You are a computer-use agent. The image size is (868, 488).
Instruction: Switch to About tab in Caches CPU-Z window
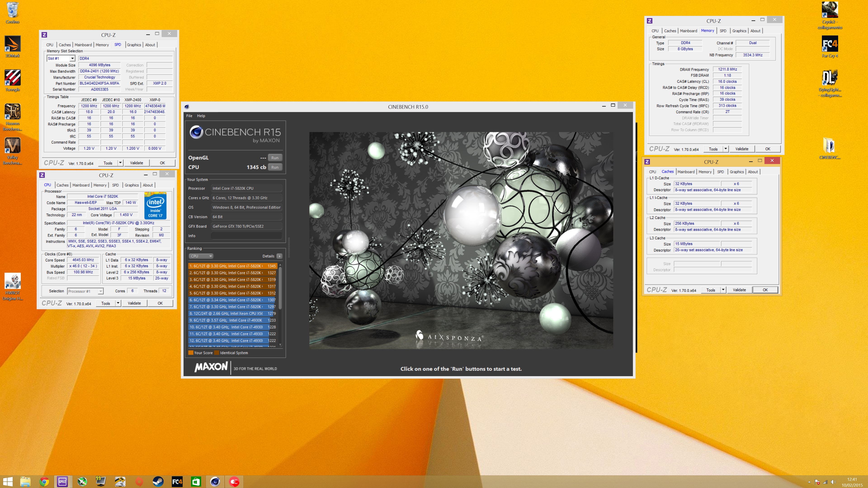coord(753,172)
